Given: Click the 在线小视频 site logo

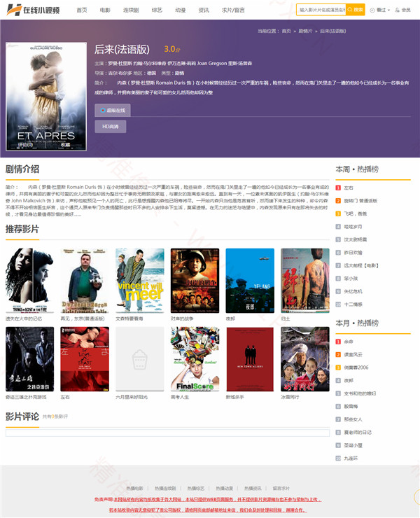Looking at the screenshot, I should pyautogui.click(x=32, y=10).
